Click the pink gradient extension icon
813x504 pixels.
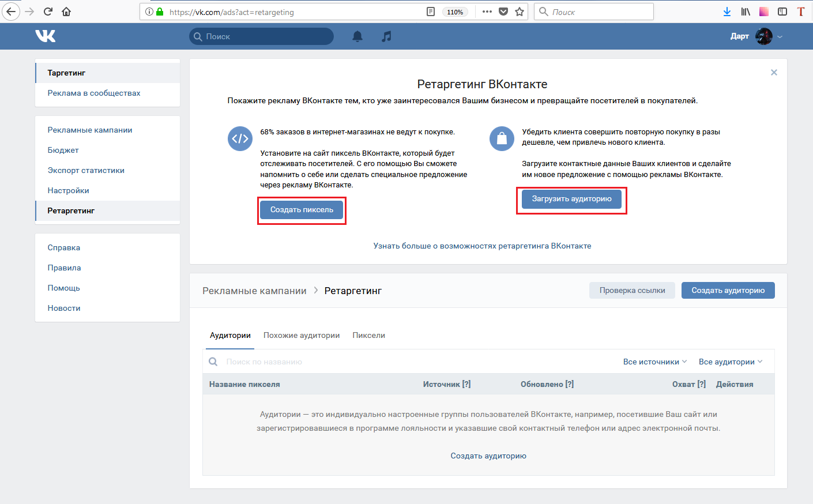(x=764, y=12)
